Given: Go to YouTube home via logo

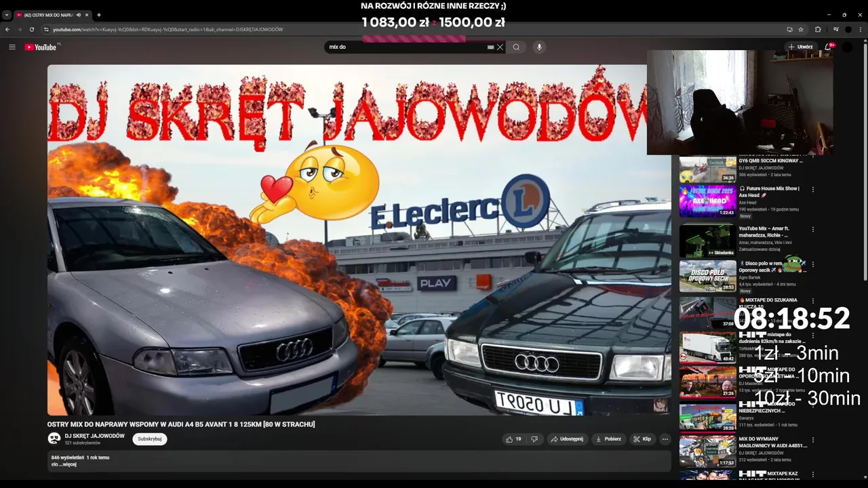Looking at the screenshot, I should click(41, 47).
